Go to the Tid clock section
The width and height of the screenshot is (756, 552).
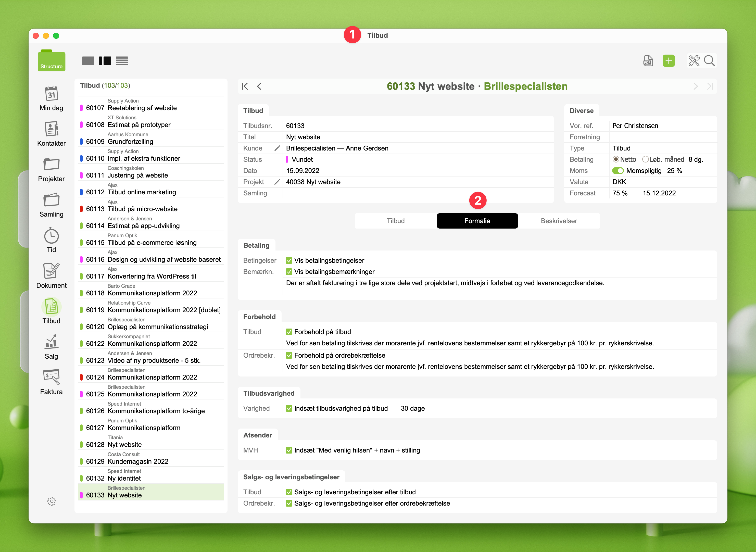[x=51, y=236]
